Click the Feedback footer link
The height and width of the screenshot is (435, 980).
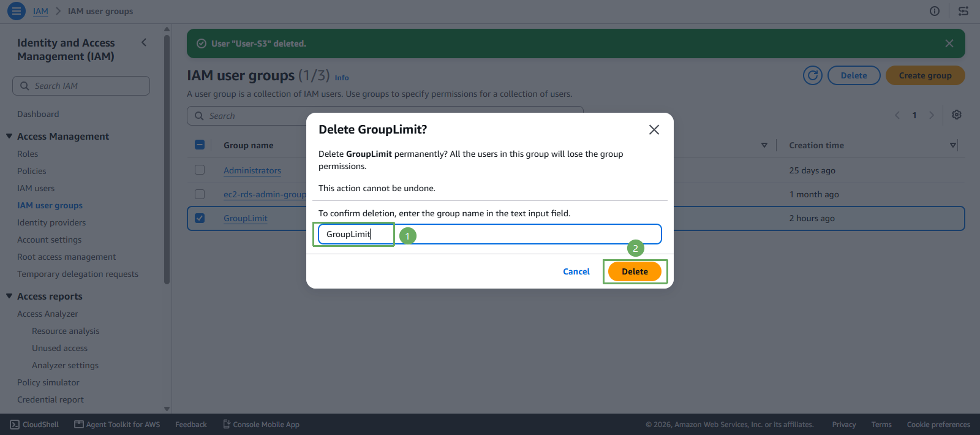click(x=191, y=425)
